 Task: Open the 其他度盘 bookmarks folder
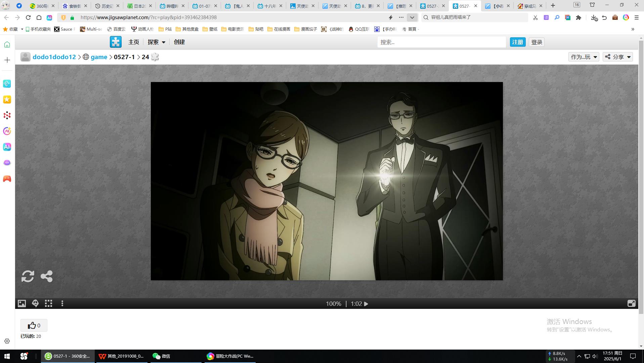pyautogui.click(x=187, y=29)
